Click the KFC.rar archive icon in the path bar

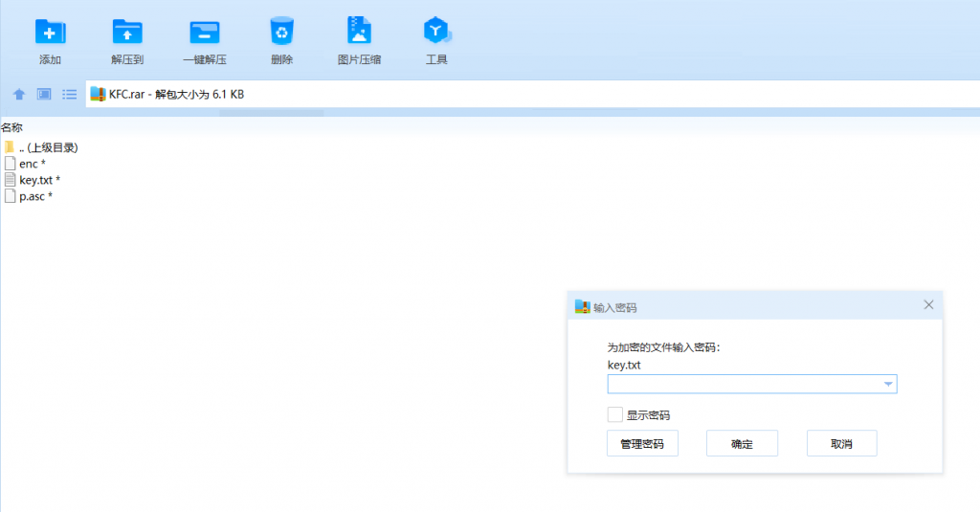pos(98,94)
